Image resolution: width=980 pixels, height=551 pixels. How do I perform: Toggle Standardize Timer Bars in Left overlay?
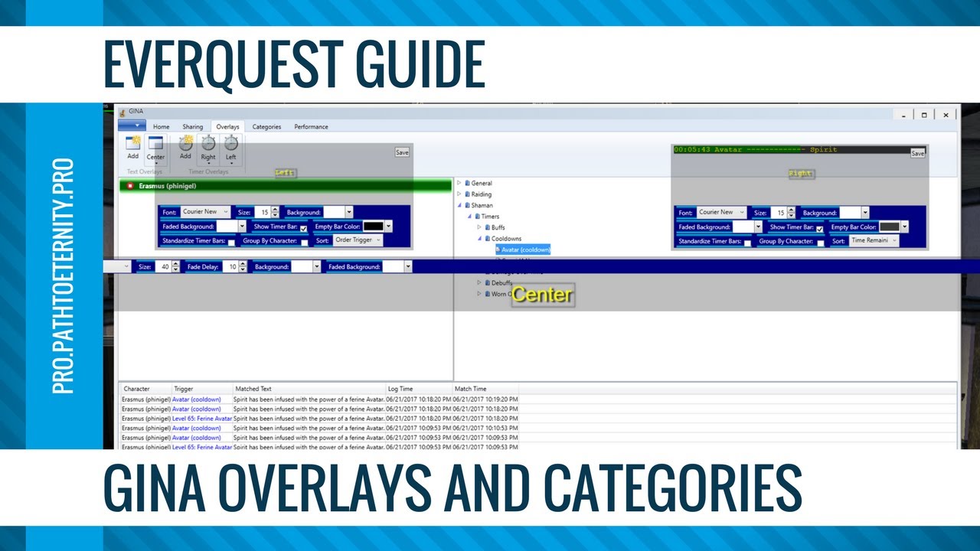coord(231,243)
